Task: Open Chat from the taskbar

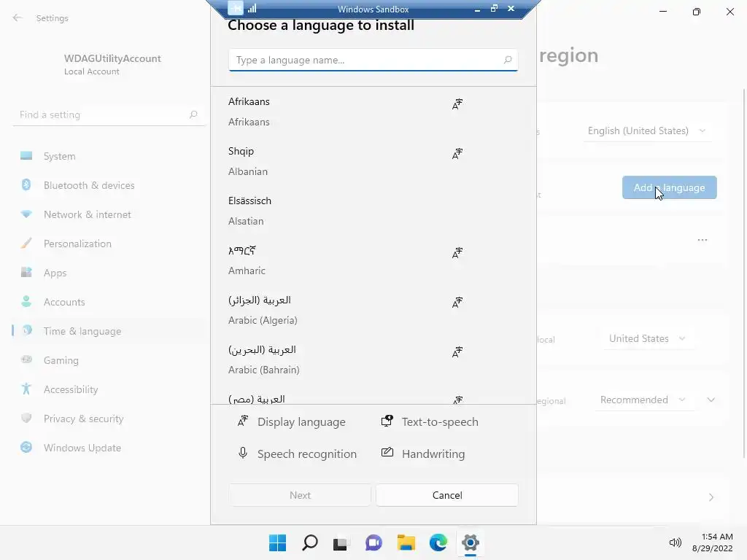Action: (x=374, y=542)
